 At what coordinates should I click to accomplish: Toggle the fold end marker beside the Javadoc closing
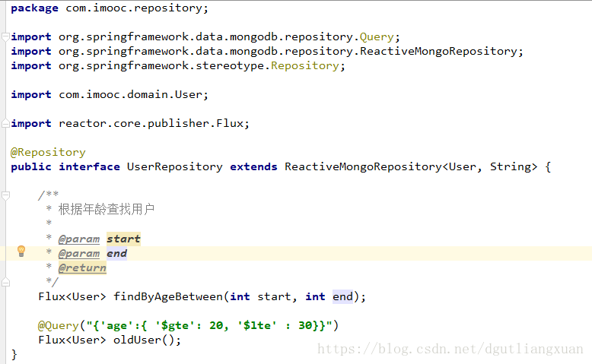(5, 282)
